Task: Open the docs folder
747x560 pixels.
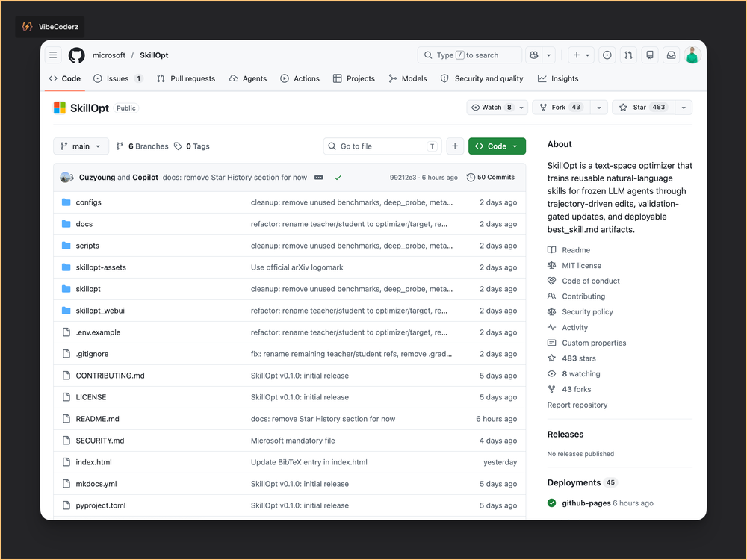Action: (84, 224)
